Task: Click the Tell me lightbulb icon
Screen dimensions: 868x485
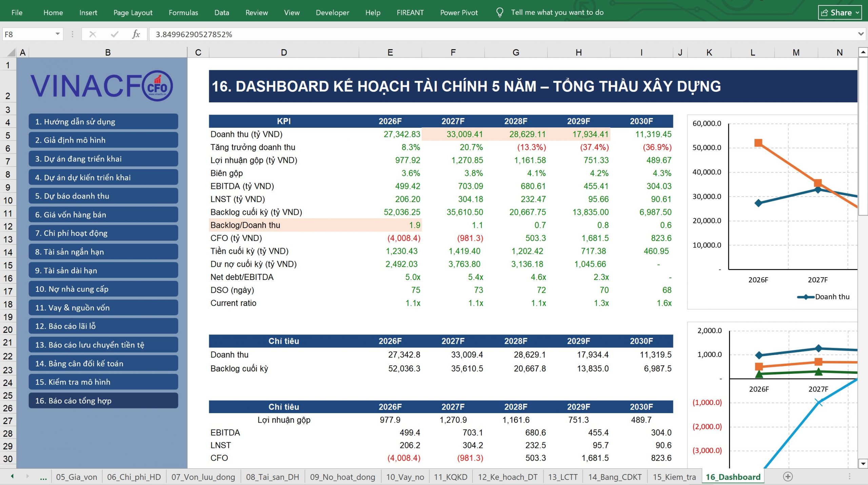Action: click(499, 13)
